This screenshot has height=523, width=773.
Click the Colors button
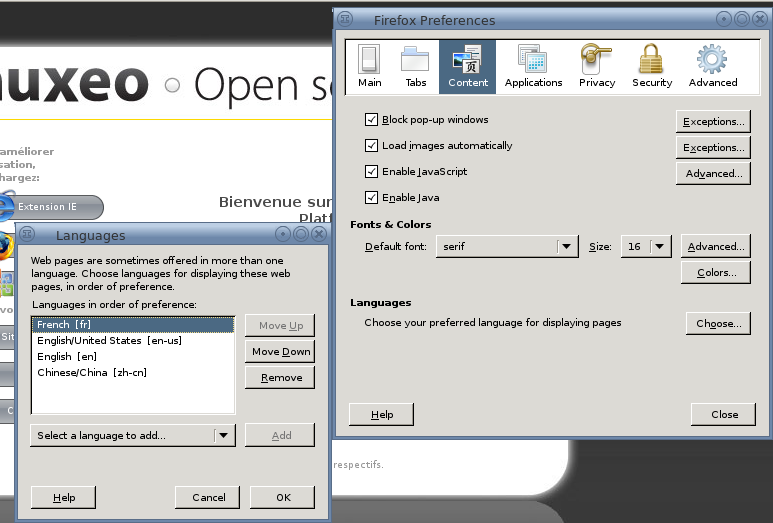pos(716,273)
